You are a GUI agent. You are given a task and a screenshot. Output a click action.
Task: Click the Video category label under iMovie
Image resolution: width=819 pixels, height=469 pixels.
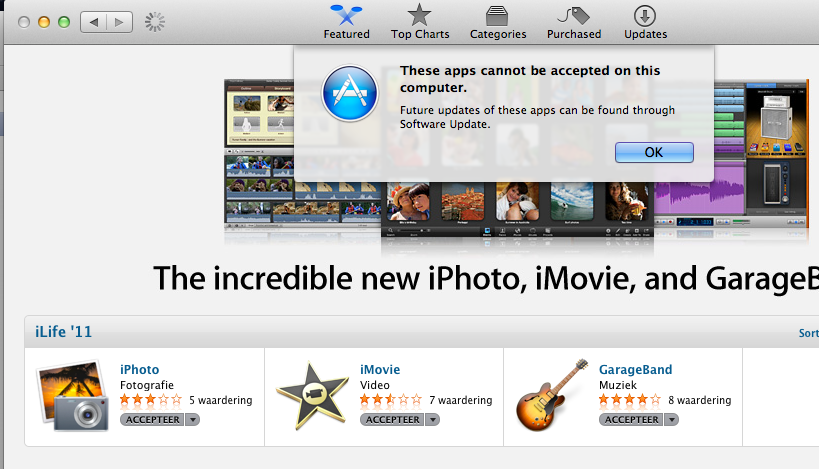375,385
